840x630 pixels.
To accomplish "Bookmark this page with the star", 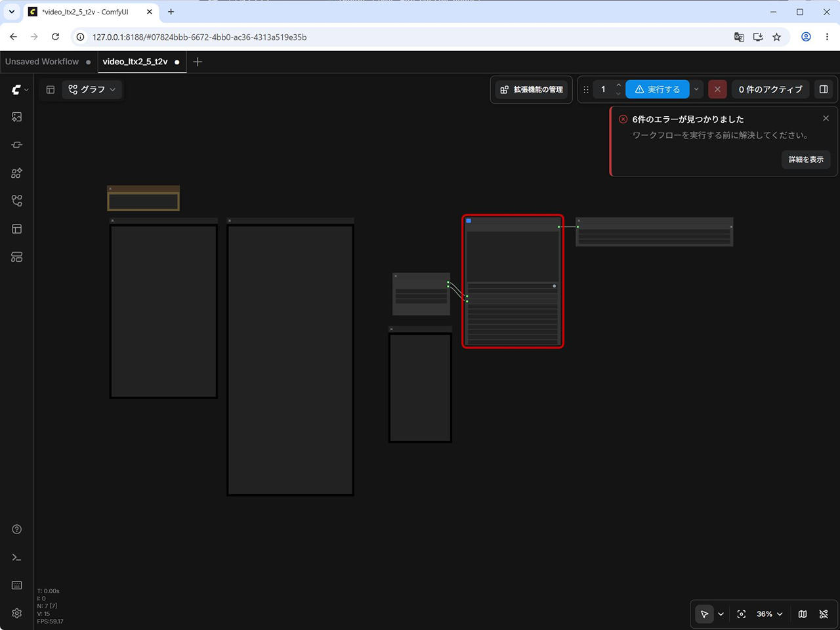I will point(777,37).
